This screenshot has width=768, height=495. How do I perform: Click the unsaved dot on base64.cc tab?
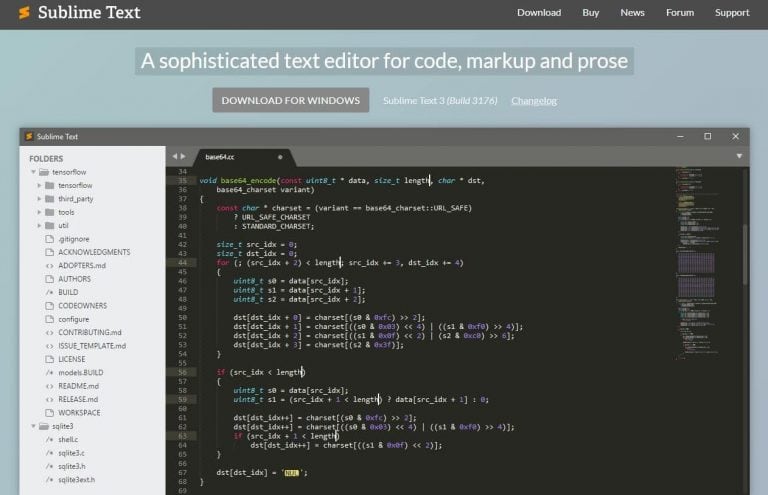[x=280, y=157]
